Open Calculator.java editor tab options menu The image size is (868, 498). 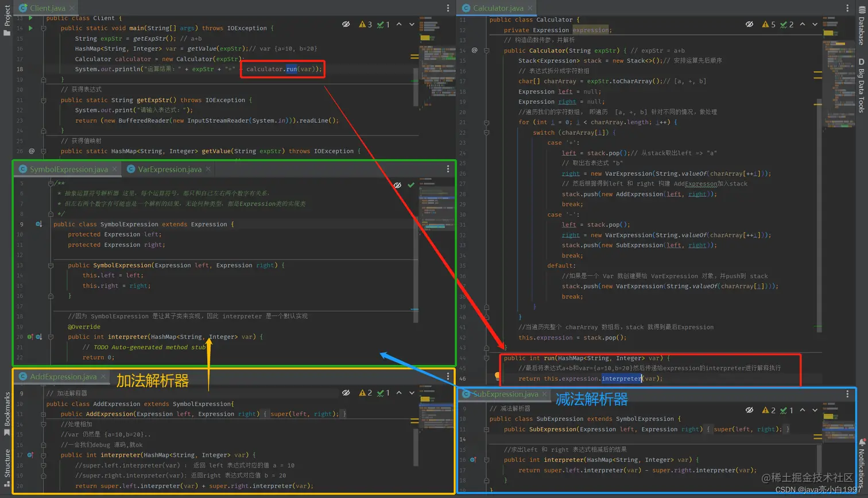(847, 8)
